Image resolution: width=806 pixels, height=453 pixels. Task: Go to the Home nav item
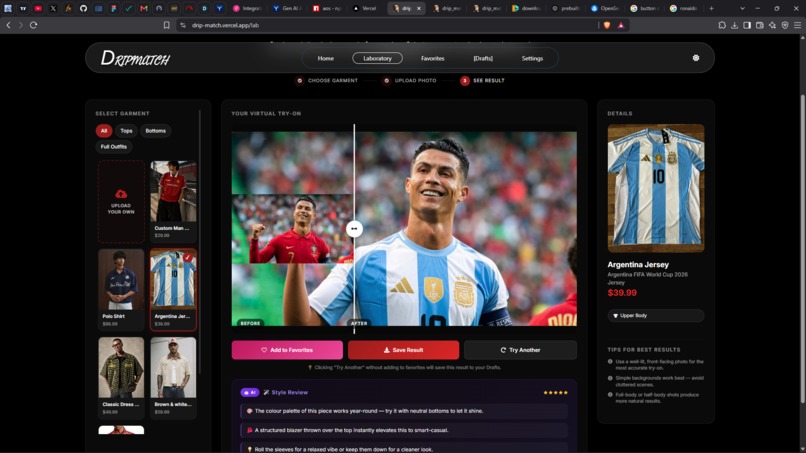point(325,58)
